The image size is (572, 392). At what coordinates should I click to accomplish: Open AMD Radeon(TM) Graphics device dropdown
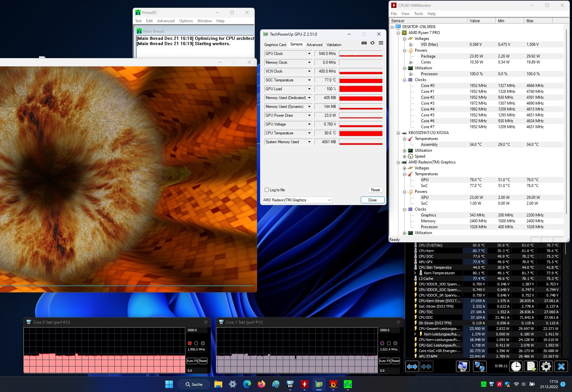coord(297,200)
